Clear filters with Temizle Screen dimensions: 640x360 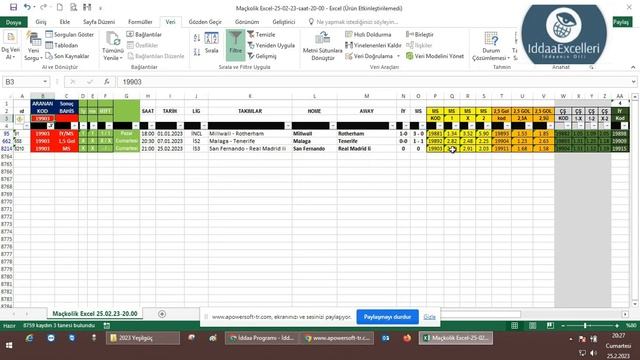tap(261, 35)
